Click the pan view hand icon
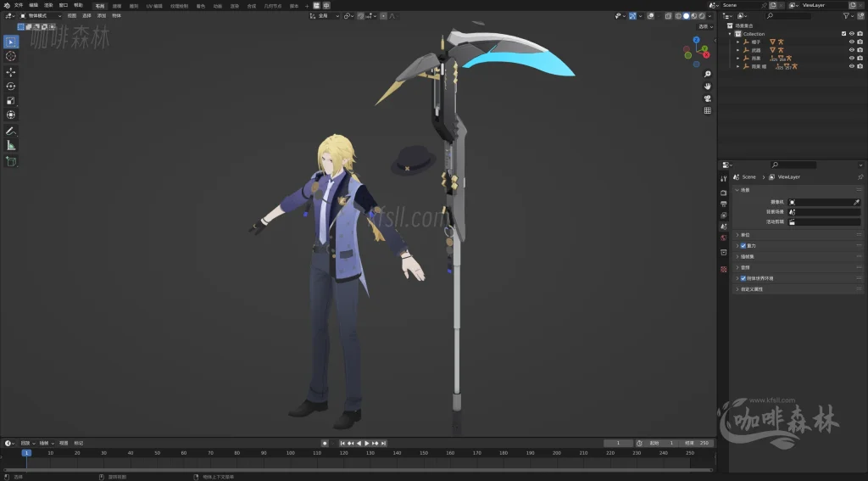The image size is (868, 481). [x=708, y=86]
